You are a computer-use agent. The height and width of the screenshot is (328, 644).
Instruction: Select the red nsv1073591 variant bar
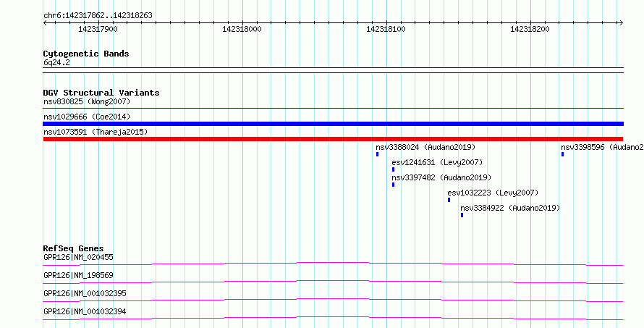(333, 139)
